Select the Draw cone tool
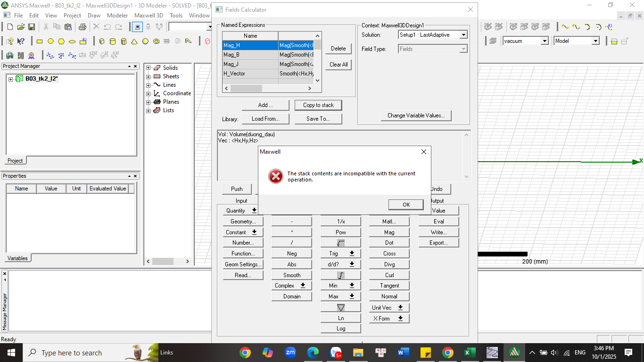 coord(134,41)
